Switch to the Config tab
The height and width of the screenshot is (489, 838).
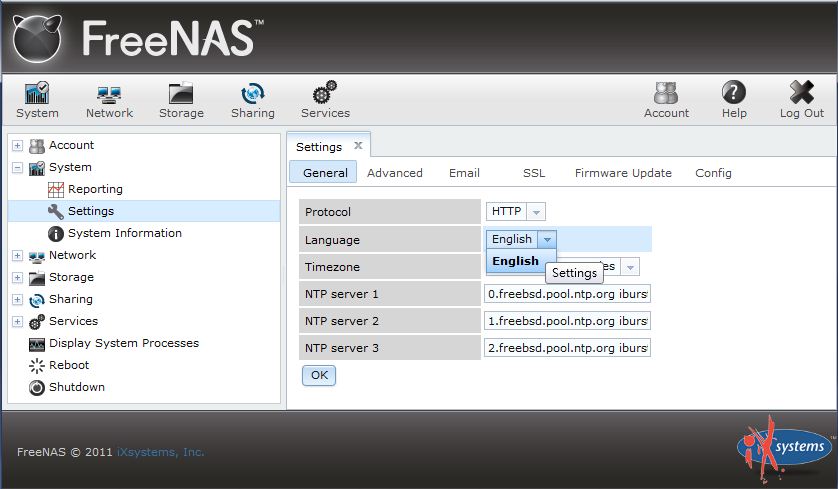pyautogui.click(x=713, y=173)
